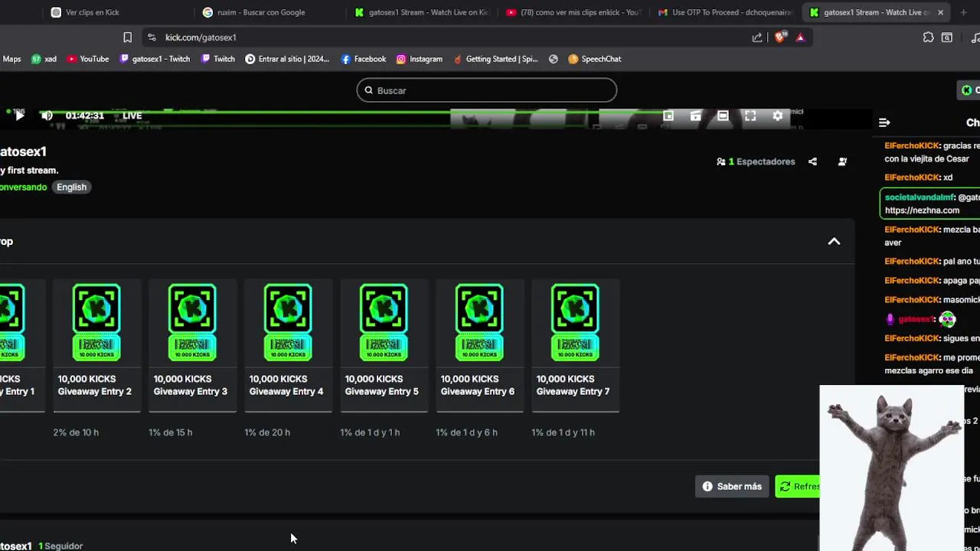Screen dimensions: 980x551
Task: Open the SpeechChat bookmark
Action: click(x=594, y=59)
